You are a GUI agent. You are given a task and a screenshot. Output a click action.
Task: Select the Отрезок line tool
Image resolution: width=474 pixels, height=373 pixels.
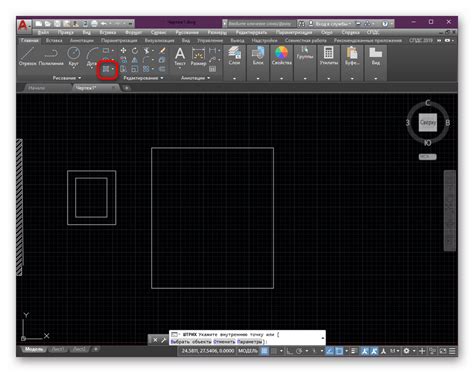[x=27, y=56]
